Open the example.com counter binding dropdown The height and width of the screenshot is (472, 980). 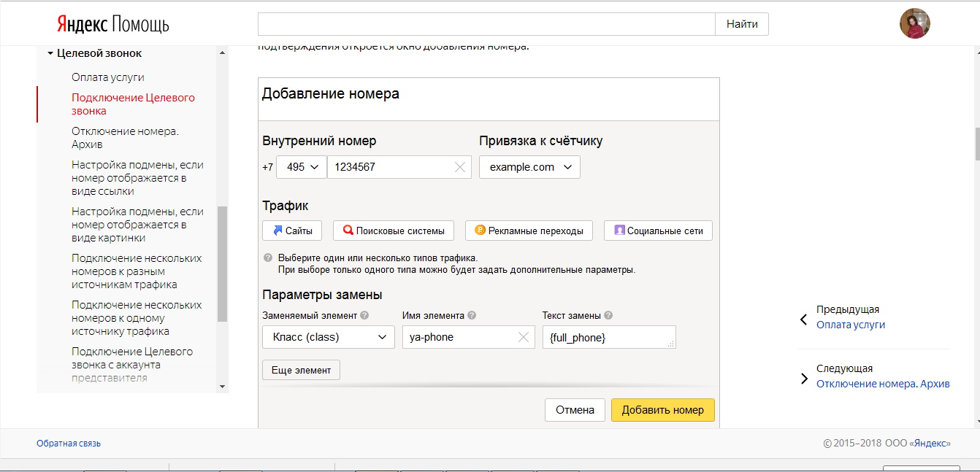529,167
